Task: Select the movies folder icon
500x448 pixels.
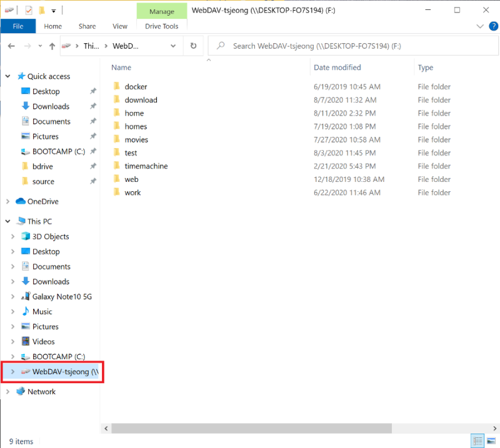Action: (117, 139)
